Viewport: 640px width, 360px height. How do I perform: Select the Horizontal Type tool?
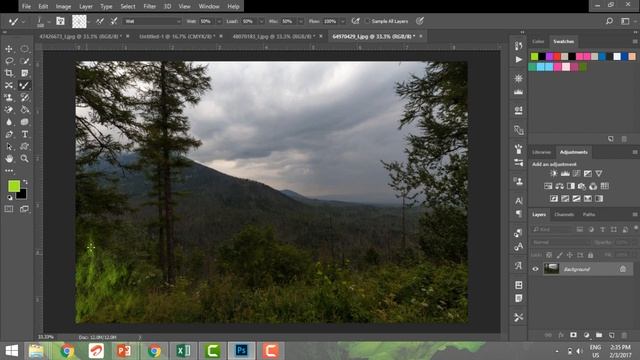coord(24,134)
